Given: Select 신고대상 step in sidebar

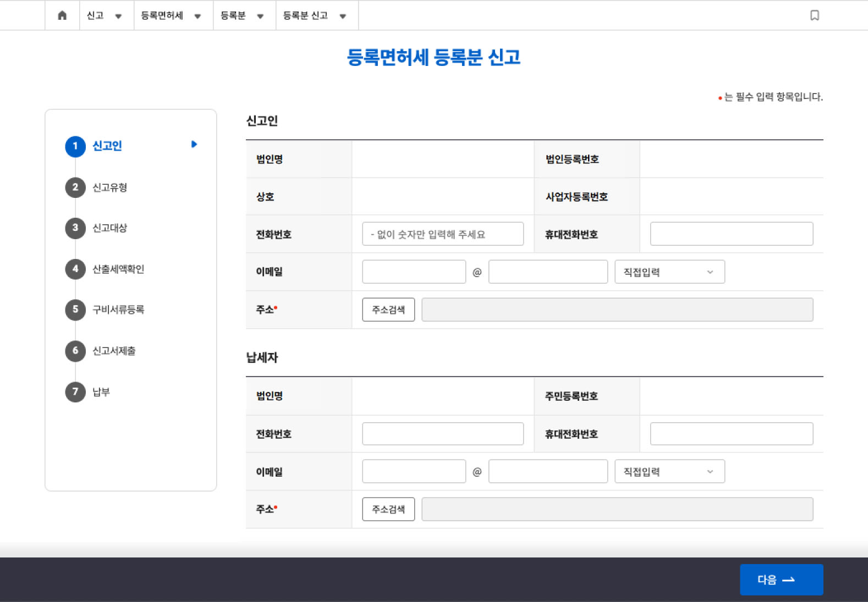Looking at the screenshot, I should click(x=109, y=228).
